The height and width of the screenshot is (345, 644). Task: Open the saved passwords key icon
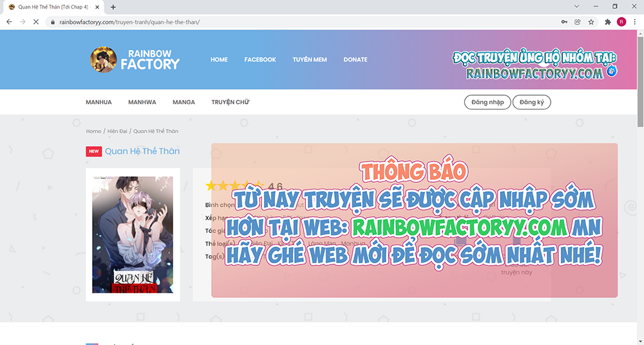(x=564, y=21)
